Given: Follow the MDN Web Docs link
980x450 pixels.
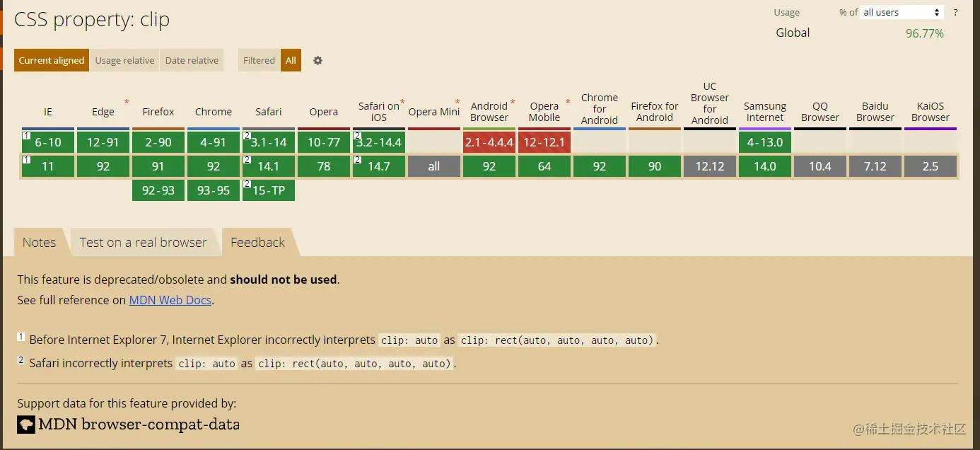Looking at the screenshot, I should [170, 300].
